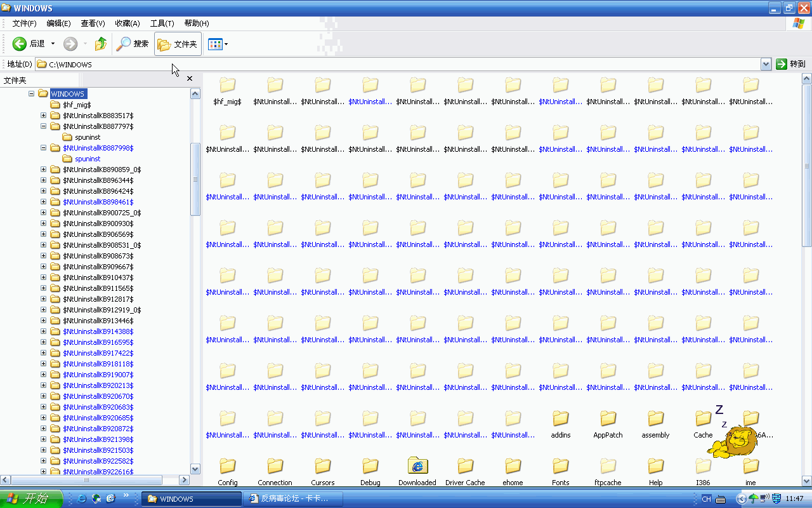The width and height of the screenshot is (812, 508).
Task: Launch Internet Explorer from quick launch
Action: pos(82,498)
